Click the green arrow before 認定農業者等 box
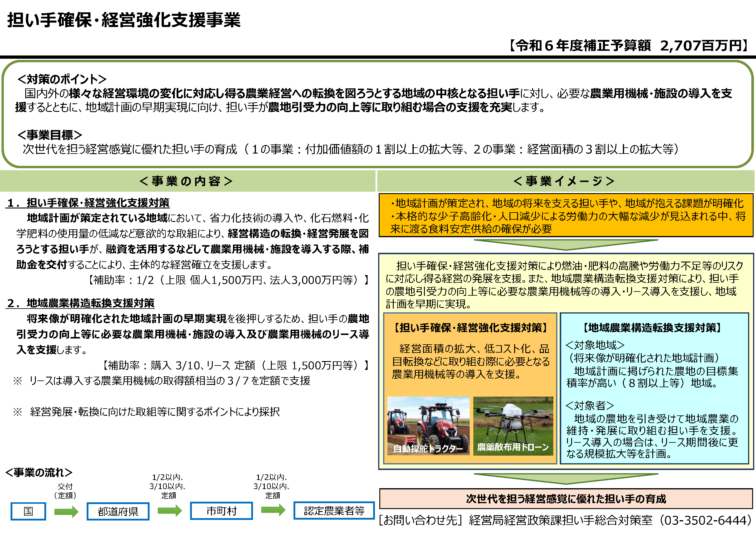Viewport: 756px width, 534px height. click(273, 510)
